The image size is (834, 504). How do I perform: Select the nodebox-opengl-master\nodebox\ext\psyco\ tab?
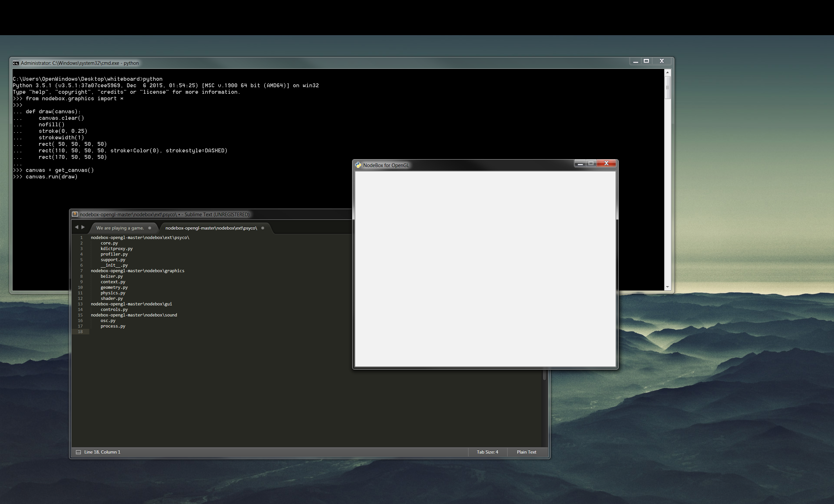click(x=211, y=228)
